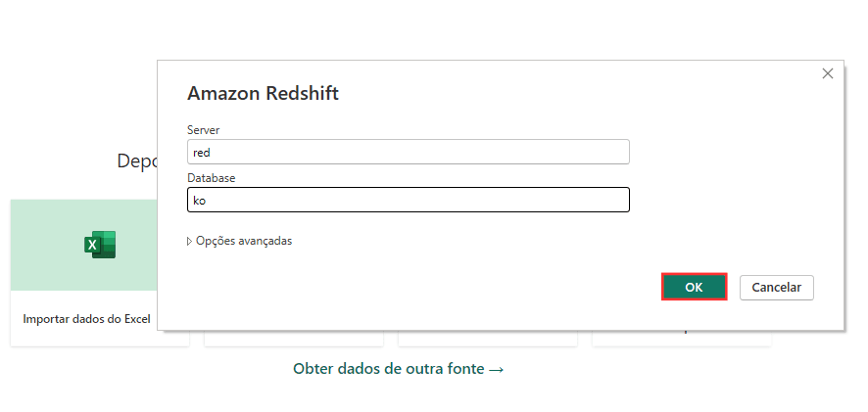868x412 pixels.
Task: Click the triangle beside Opções avançadas
Action: coord(190,241)
